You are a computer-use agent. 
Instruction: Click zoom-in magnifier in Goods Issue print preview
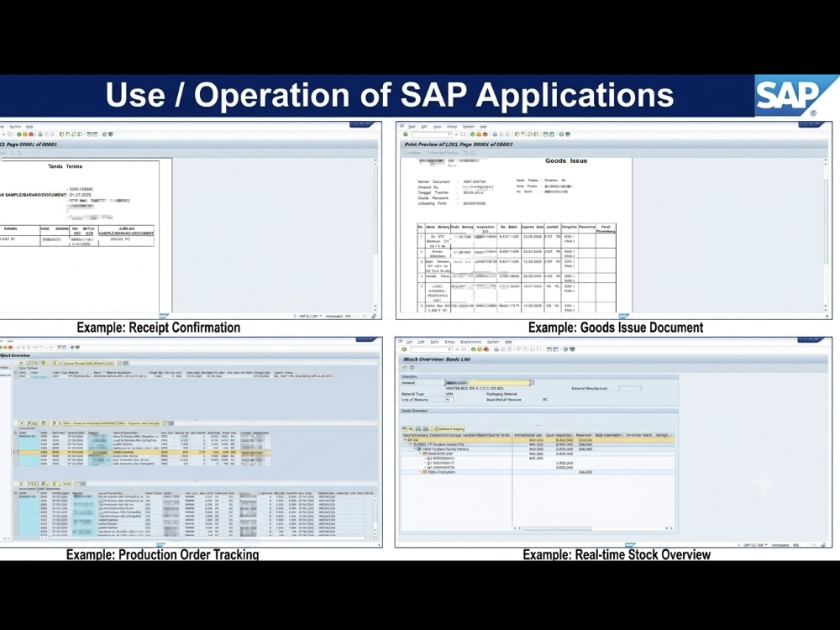(x=465, y=153)
